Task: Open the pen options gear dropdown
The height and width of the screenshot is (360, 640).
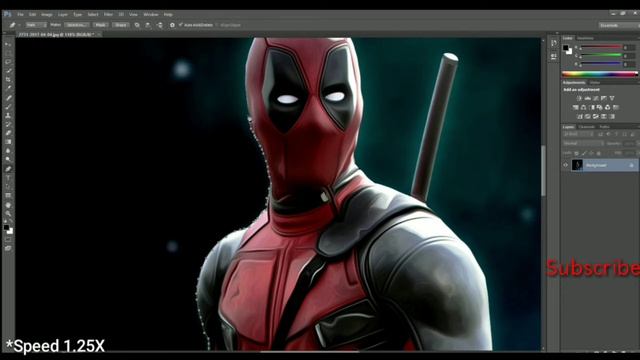Action: click(172, 25)
